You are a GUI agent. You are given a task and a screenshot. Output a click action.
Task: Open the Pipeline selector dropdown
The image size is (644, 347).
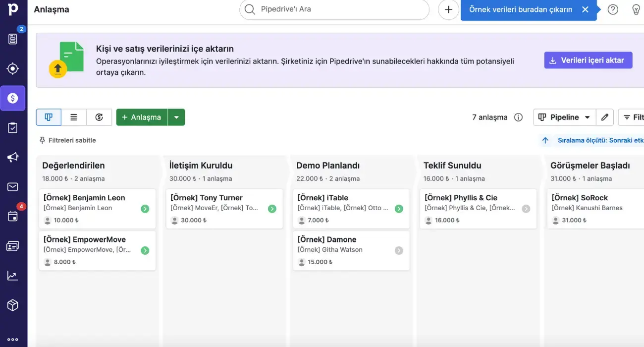pos(564,117)
